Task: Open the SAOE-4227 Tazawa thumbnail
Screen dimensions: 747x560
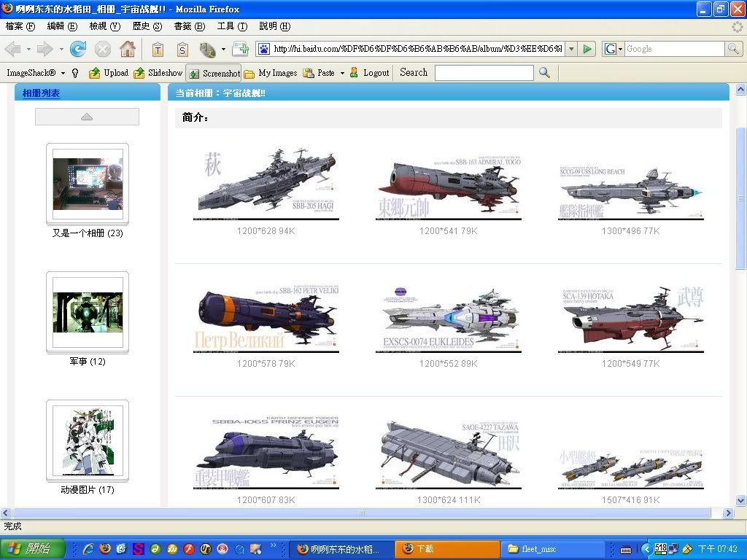Action: click(449, 454)
